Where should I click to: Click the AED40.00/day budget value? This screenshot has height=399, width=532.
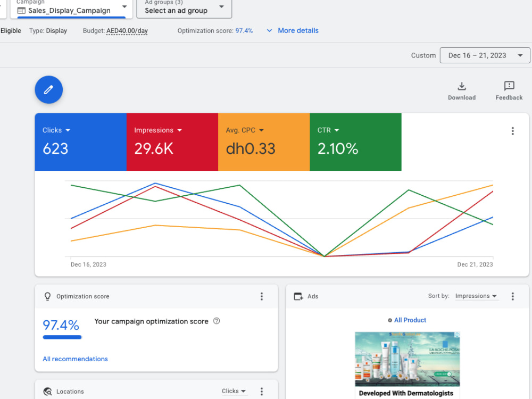127,30
